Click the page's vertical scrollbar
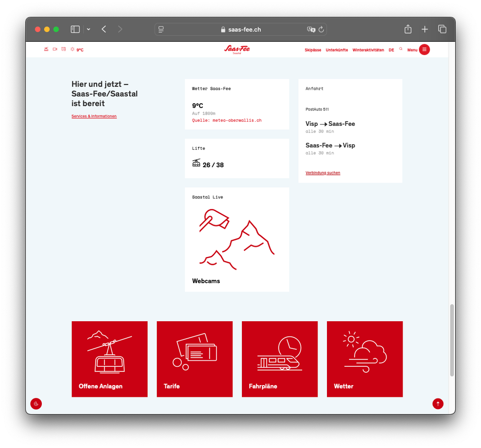This screenshot has width=481, height=448. pyautogui.click(x=452, y=340)
